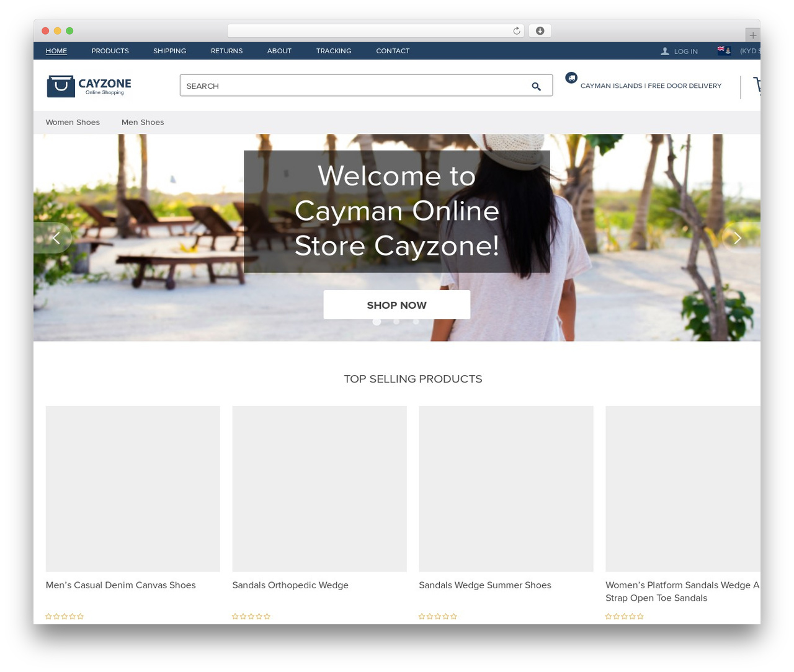Select the second carousel slide dot

click(x=396, y=321)
